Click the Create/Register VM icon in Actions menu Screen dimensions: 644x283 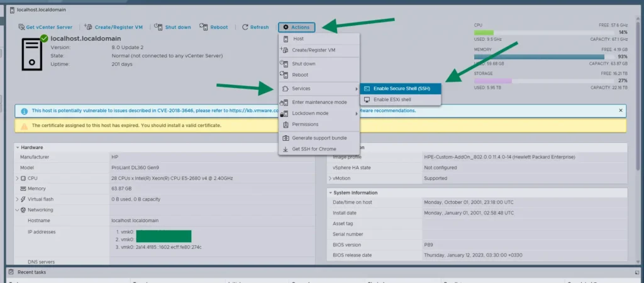284,50
